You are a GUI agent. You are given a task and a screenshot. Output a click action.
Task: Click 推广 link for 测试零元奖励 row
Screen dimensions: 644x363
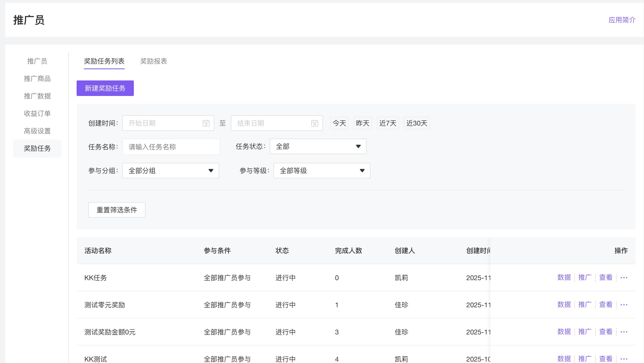click(x=585, y=305)
